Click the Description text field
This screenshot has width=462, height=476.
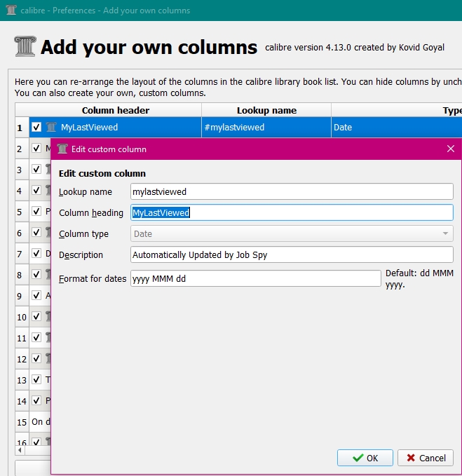[x=292, y=254]
